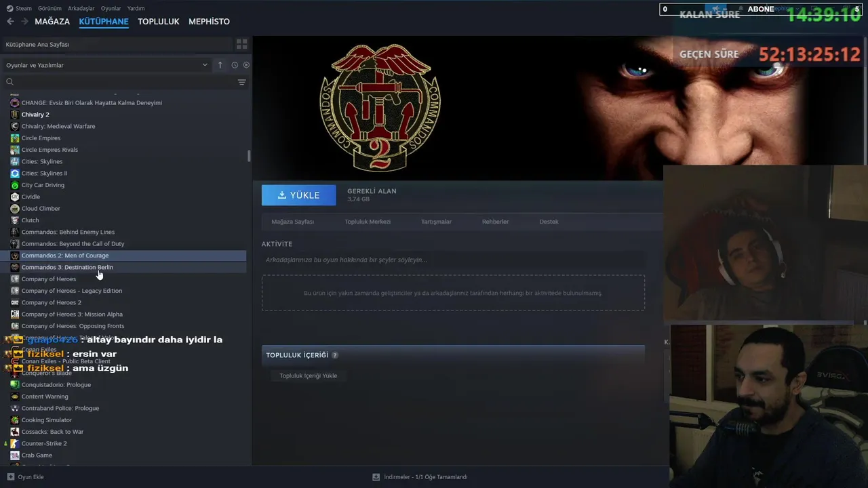The image size is (868, 488).
Task: Open the Yardım menu
Action: coord(136,8)
